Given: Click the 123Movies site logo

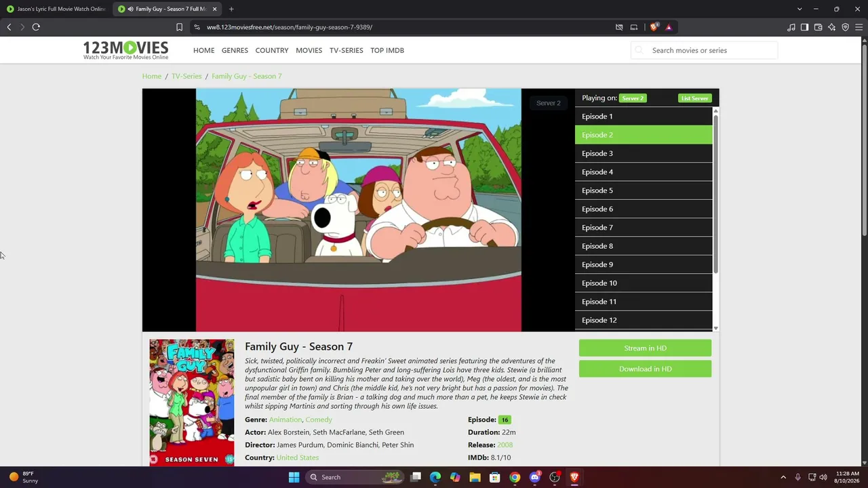Looking at the screenshot, I should coord(125,50).
